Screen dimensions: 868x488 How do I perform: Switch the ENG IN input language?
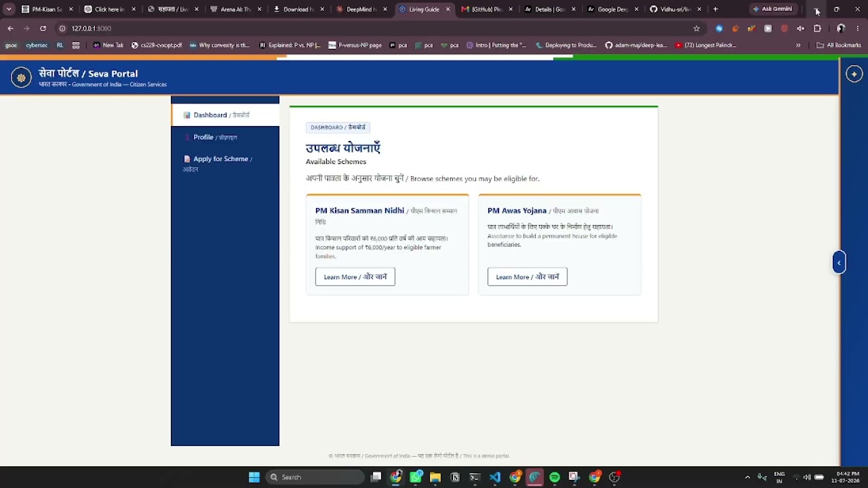780,477
